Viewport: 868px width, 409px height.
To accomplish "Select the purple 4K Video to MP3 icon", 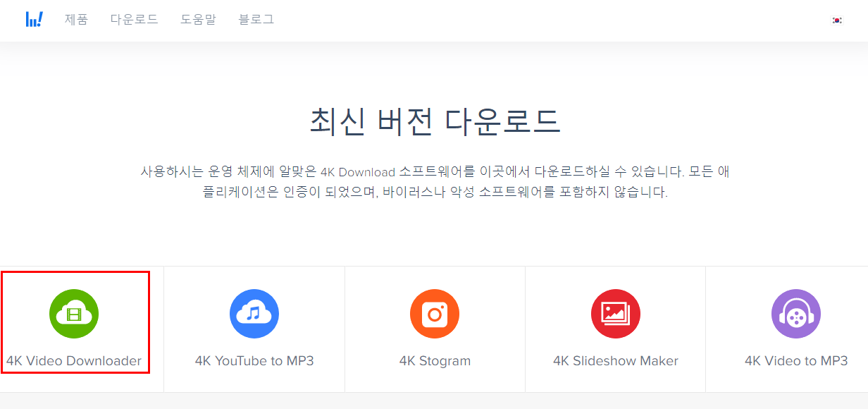I will pyautogui.click(x=796, y=314).
